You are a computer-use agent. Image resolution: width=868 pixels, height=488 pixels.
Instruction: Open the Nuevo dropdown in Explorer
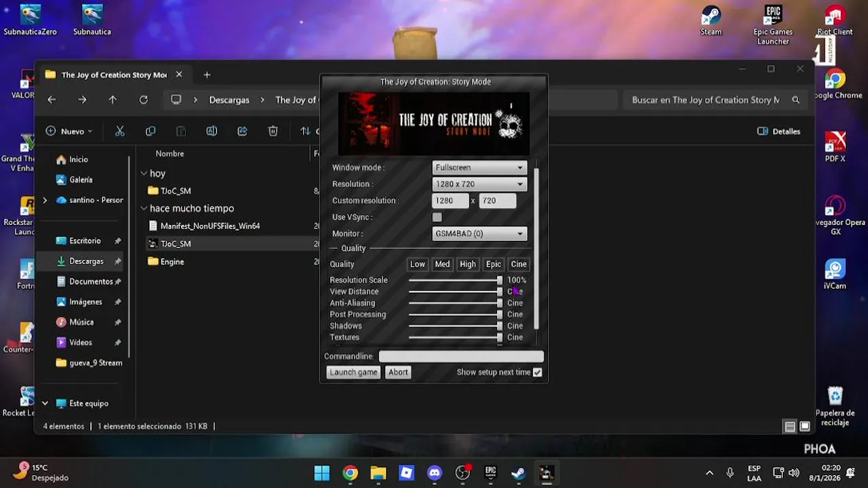(69, 131)
